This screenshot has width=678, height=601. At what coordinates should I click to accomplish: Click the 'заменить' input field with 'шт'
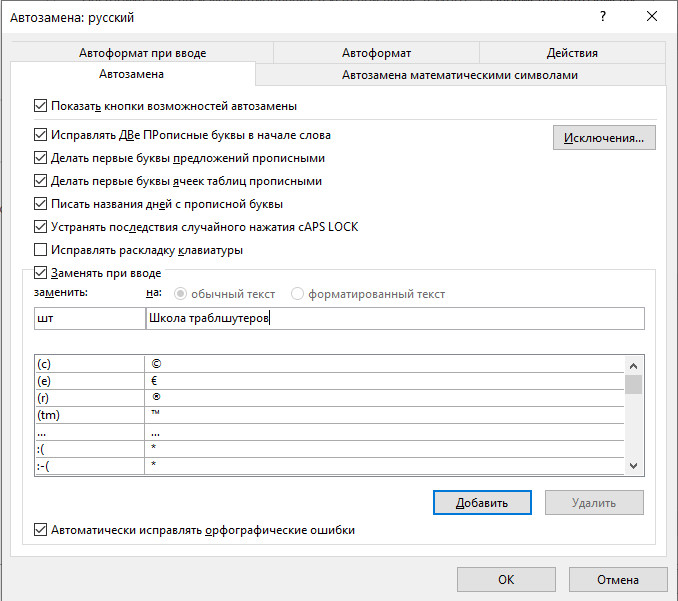(89, 319)
